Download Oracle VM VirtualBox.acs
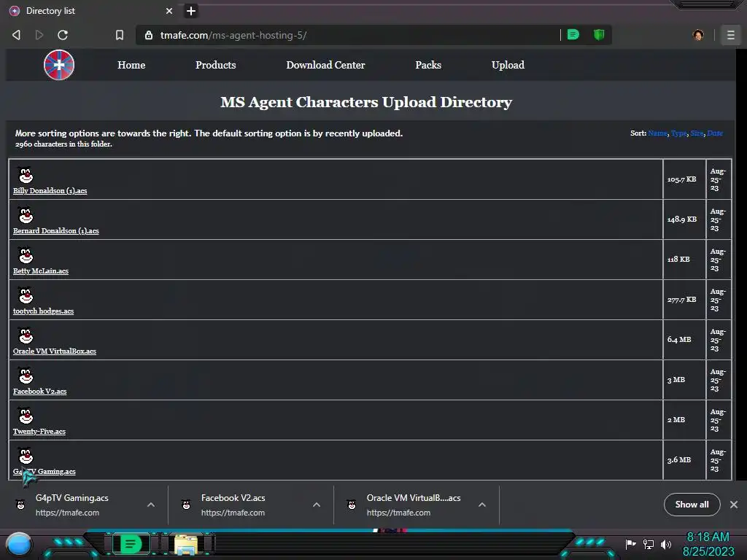The height and width of the screenshot is (560, 747). (54, 351)
